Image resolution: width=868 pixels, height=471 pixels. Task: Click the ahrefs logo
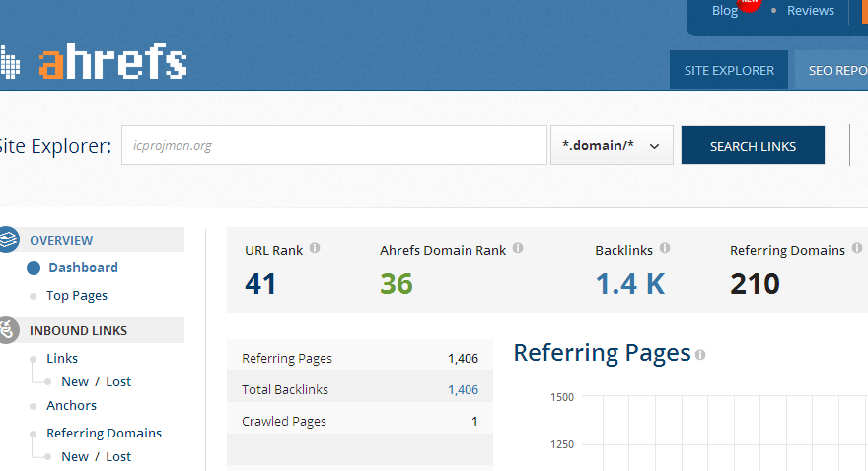pos(94,61)
